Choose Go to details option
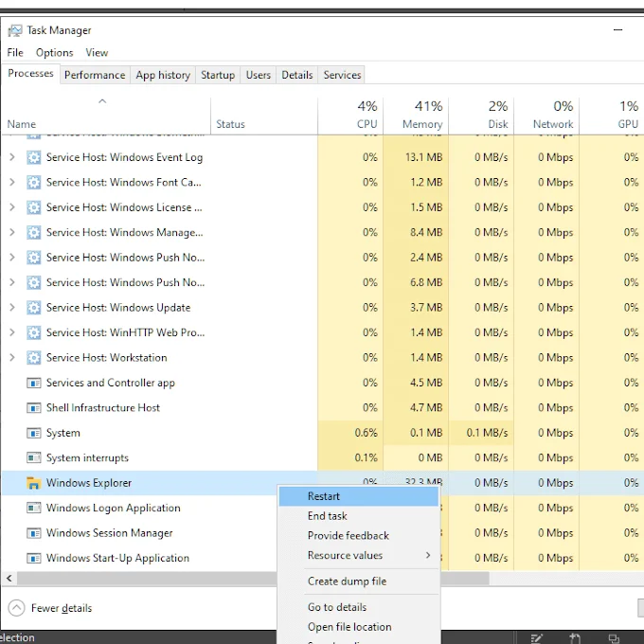The width and height of the screenshot is (644, 644). pyautogui.click(x=359, y=607)
